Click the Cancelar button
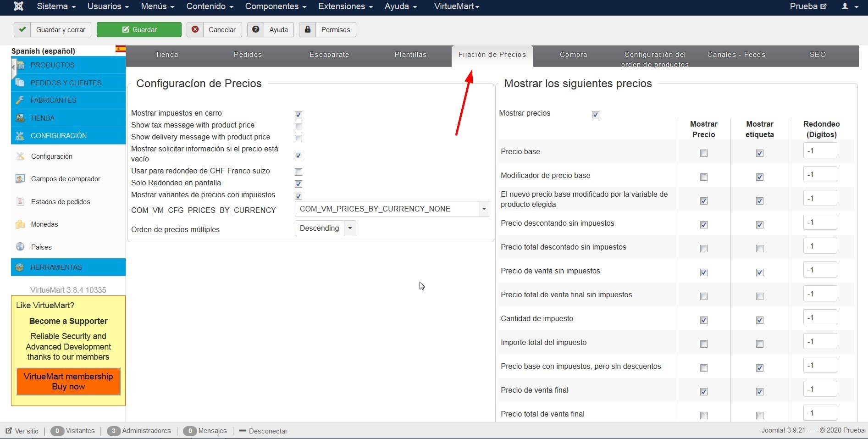Image resolution: width=868 pixels, height=439 pixels. tap(215, 29)
